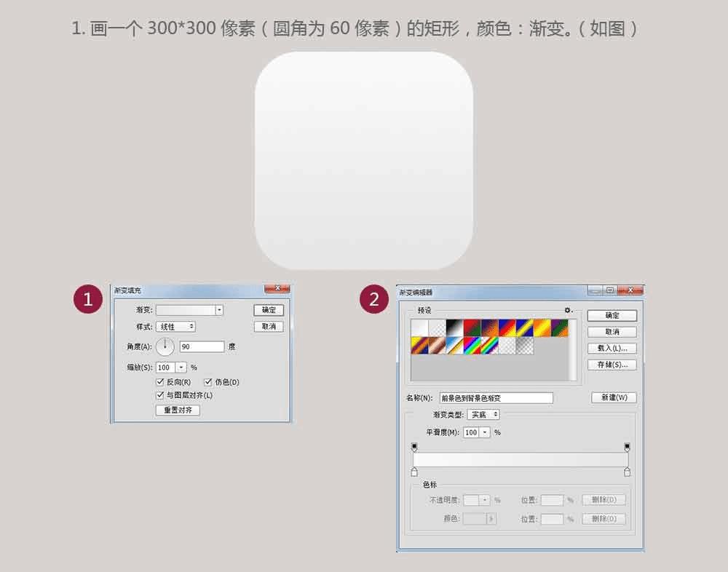This screenshot has width=728, height=572.
Task: Toggle the 仿色(D) dither checkbox
Action: (x=208, y=381)
